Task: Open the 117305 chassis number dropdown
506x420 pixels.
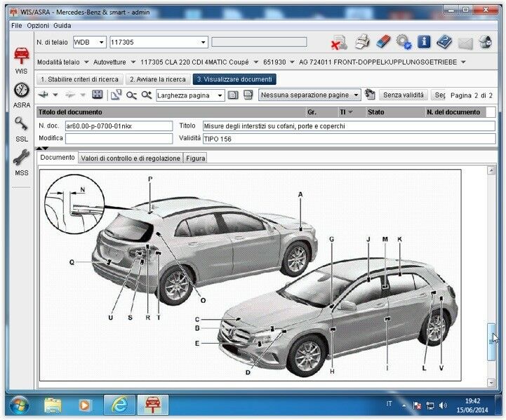Action: (203, 42)
